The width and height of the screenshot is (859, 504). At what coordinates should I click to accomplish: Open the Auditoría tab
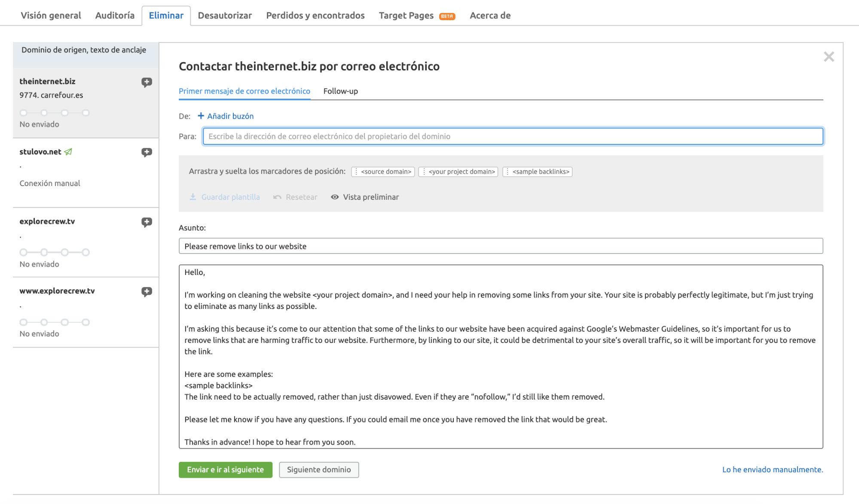pyautogui.click(x=114, y=15)
